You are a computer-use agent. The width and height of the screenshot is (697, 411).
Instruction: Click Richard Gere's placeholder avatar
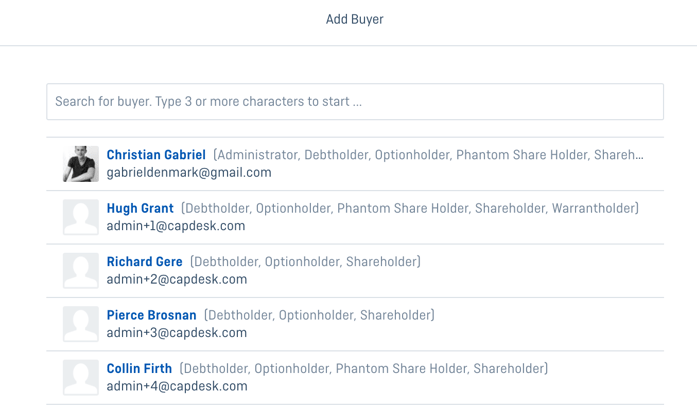coord(80,271)
